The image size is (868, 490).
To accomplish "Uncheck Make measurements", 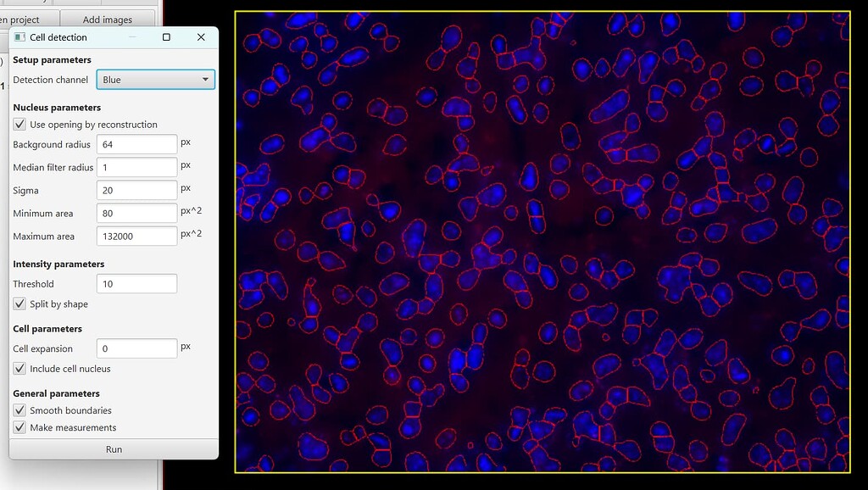I will (x=19, y=427).
